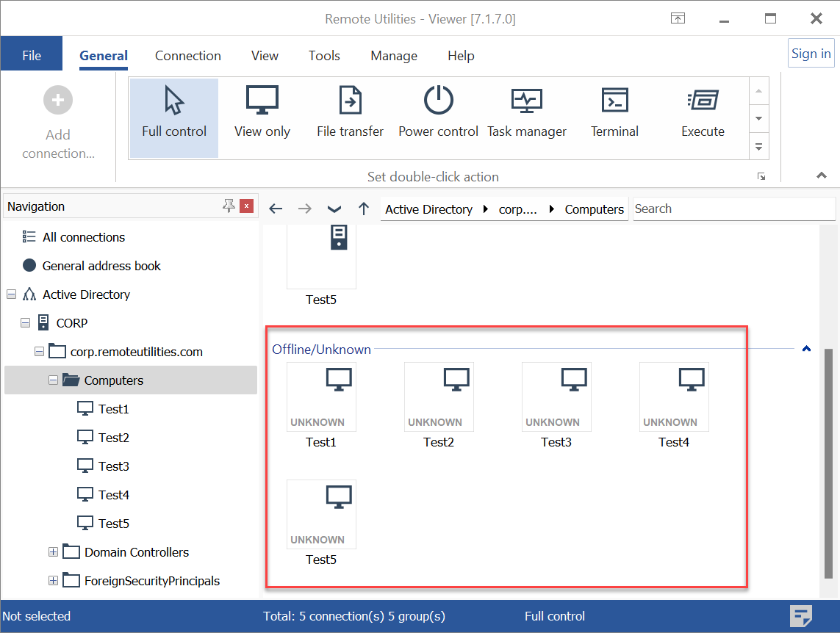Switch to the Manage ribbon tab
This screenshot has width=840, height=633.
point(393,56)
